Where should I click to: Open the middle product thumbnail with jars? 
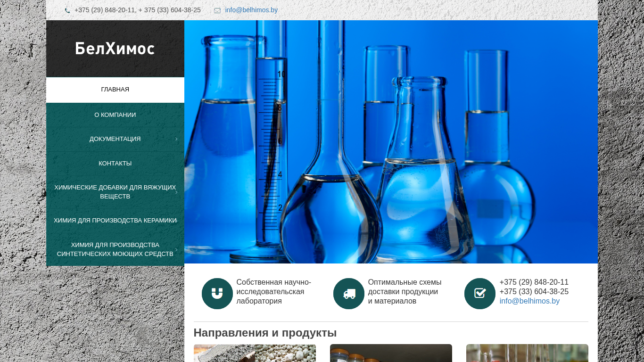[x=391, y=353]
